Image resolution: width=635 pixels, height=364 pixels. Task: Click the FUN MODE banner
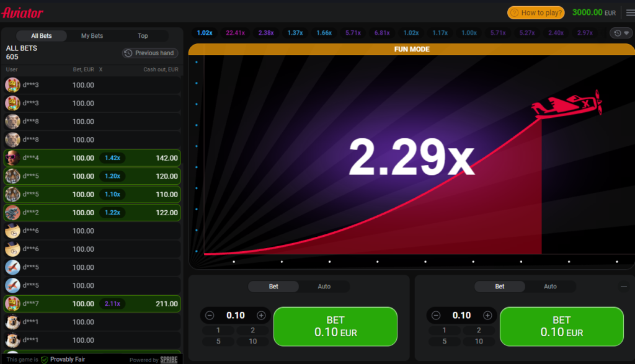coord(412,49)
